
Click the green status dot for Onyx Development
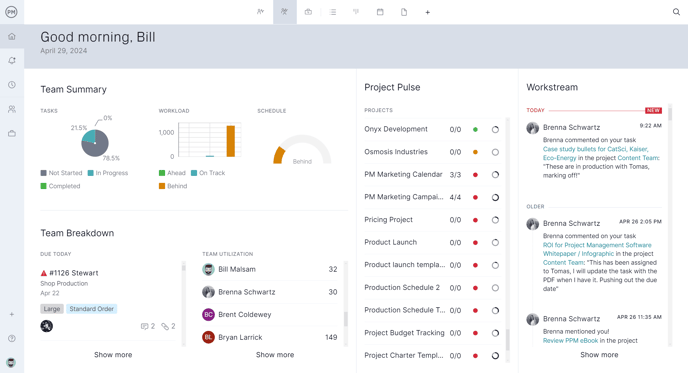(x=475, y=129)
